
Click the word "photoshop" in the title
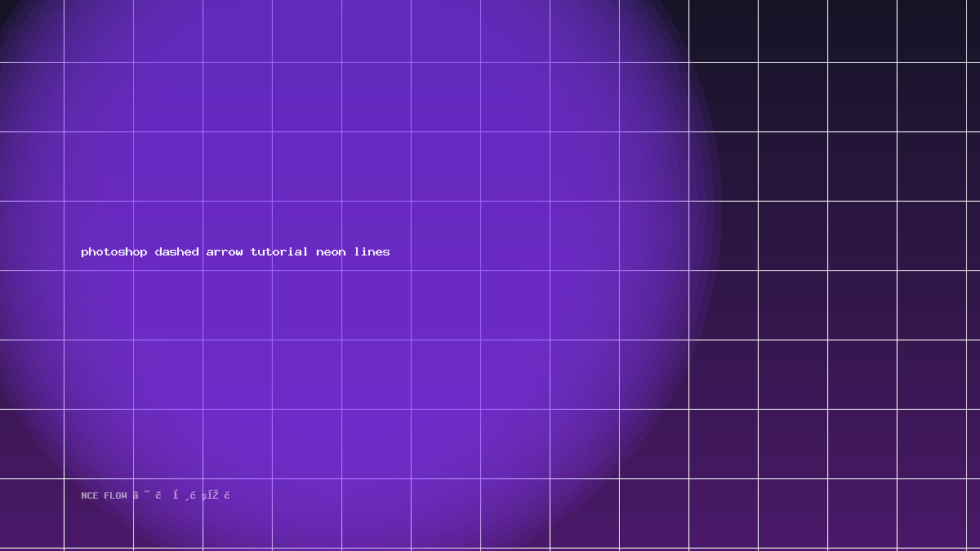(x=114, y=252)
